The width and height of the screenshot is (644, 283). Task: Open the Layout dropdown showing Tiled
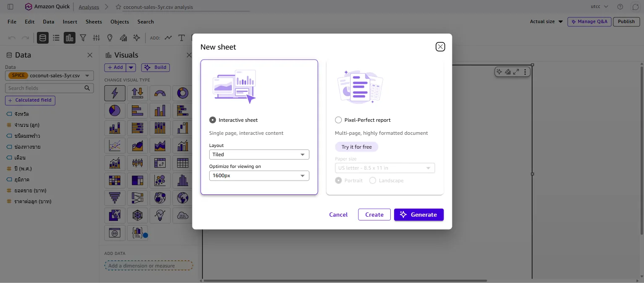click(x=259, y=155)
